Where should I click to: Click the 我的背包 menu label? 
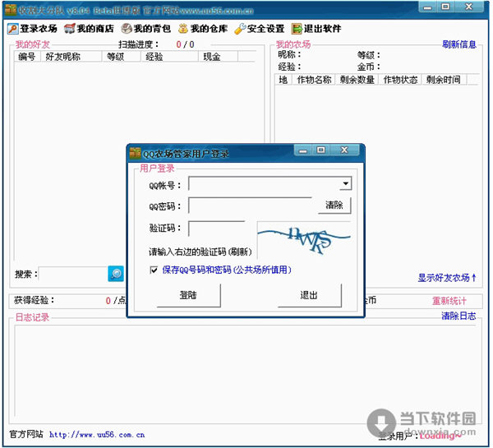click(152, 29)
